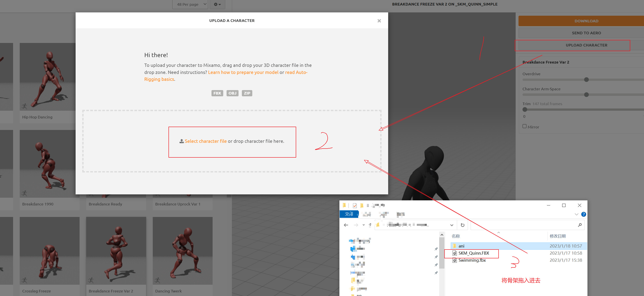644x296 pixels.
Task: Open the Learn how to prepare your model link
Action: click(243, 72)
